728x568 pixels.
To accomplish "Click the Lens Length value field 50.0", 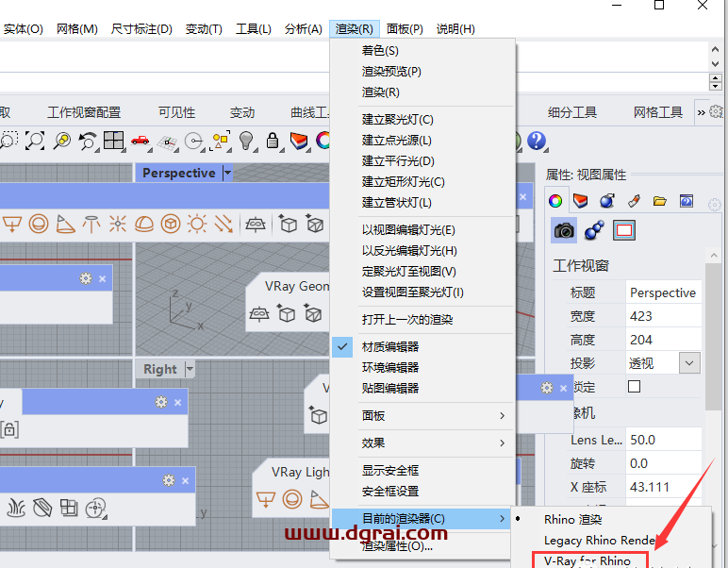I will tap(663, 440).
